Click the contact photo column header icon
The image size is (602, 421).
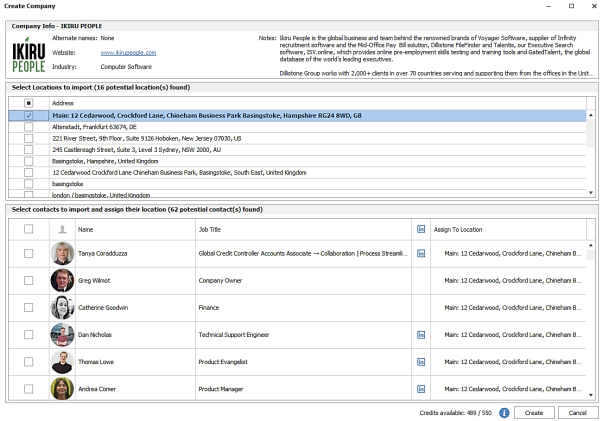[62, 229]
